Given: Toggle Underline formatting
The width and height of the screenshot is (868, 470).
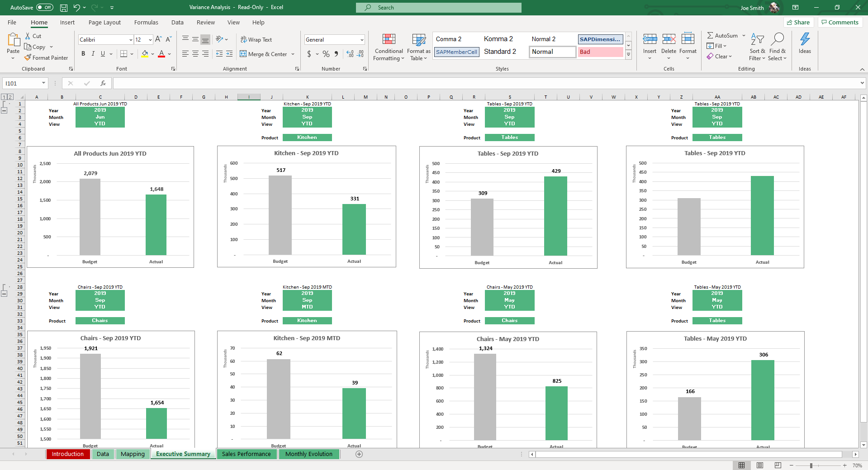Looking at the screenshot, I should [x=103, y=54].
